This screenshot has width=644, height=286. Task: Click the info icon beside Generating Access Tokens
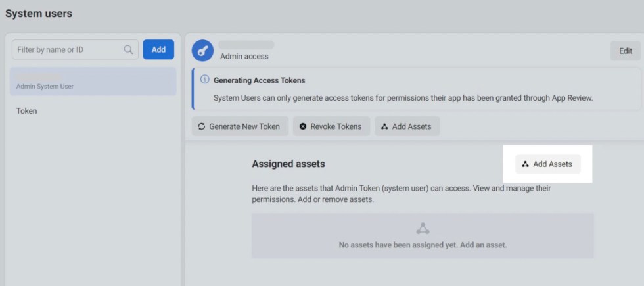[x=204, y=80]
